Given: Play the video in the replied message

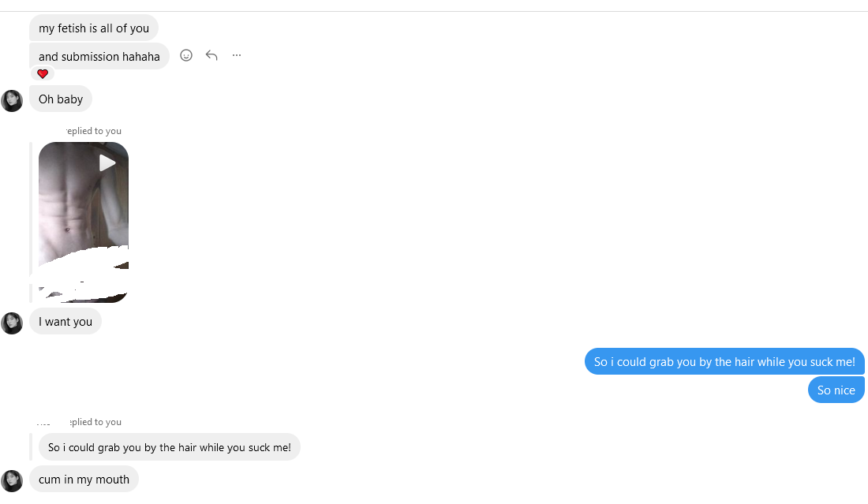Looking at the screenshot, I should click(x=107, y=163).
